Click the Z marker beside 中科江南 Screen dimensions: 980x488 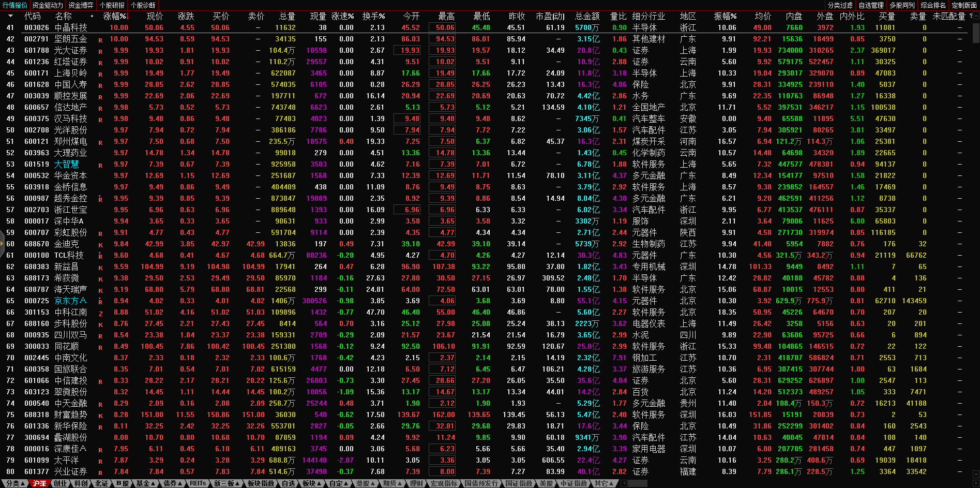(x=100, y=313)
